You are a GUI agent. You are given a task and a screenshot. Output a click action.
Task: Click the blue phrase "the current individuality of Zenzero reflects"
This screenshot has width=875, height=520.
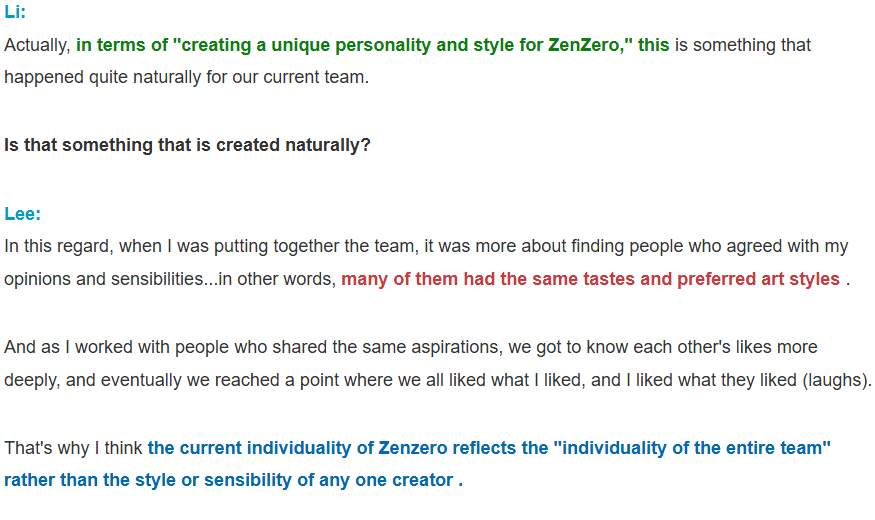tap(348, 448)
